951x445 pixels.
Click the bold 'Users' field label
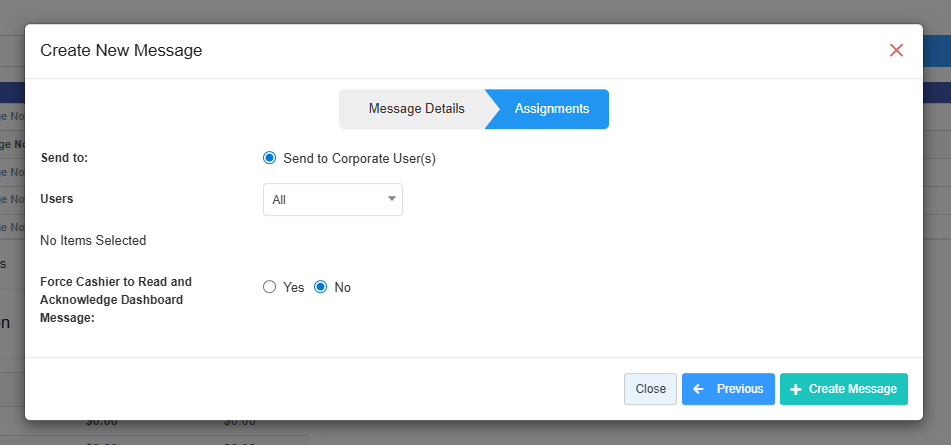point(57,199)
